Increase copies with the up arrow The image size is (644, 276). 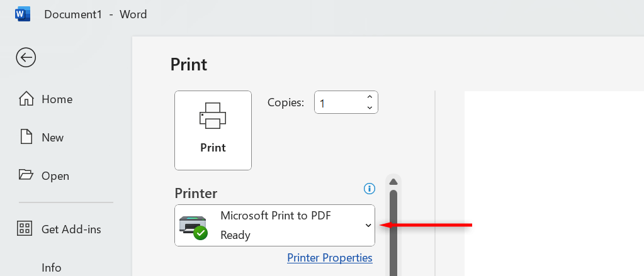[370, 97]
